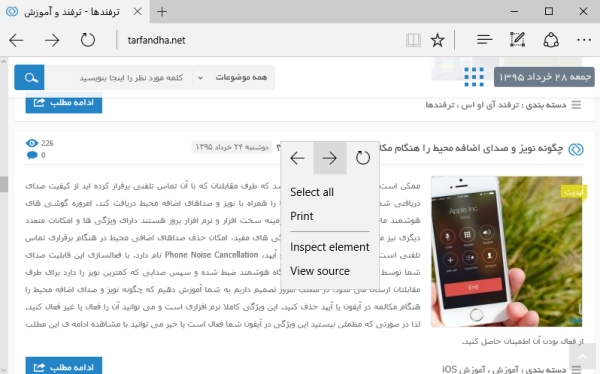
Task: Click the search keyword input field
Action: click(x=119, y=78)
